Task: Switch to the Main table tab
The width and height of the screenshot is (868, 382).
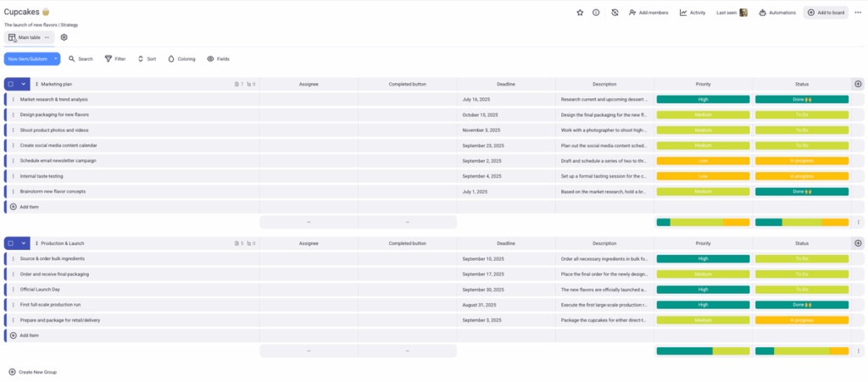Action: [x=24, y=37]
